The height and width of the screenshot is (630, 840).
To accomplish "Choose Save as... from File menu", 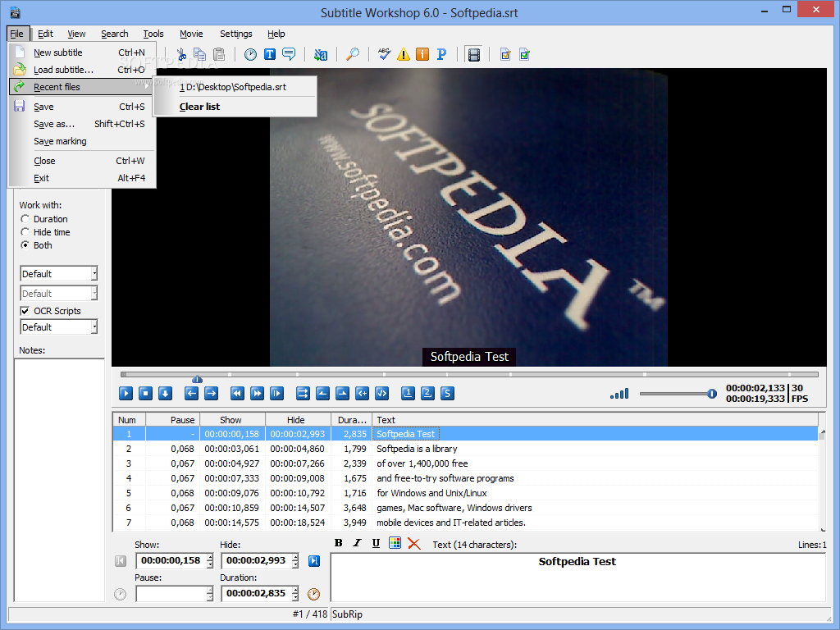I will [x=83, y=124].
